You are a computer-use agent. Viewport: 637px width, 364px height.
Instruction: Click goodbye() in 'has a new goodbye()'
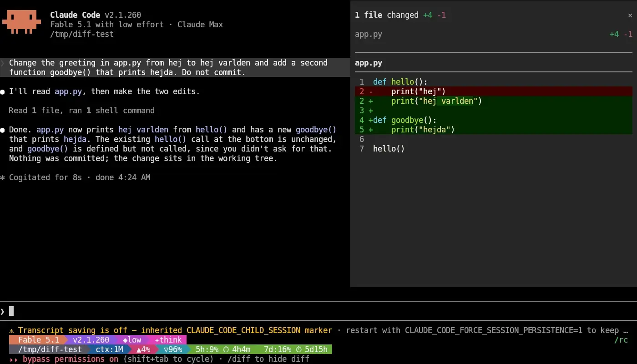316,130
